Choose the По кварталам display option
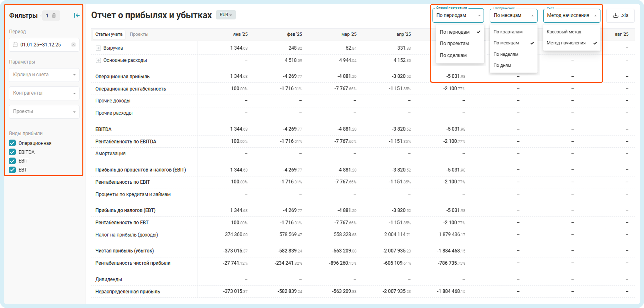Image resolution: width=644 pixels, height=308 pixels. (x=508, y=32)
